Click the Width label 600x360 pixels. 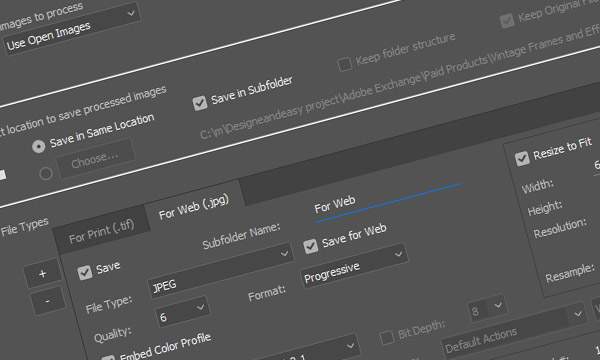coord(538,186)
